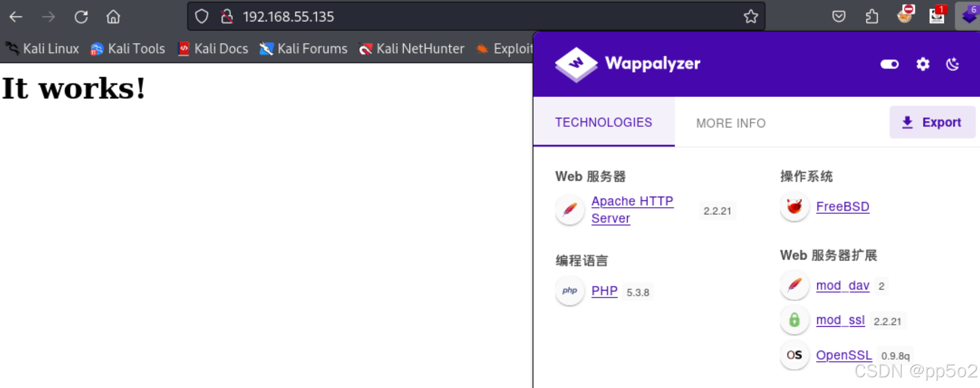Open the FreeBSD link

842,207
